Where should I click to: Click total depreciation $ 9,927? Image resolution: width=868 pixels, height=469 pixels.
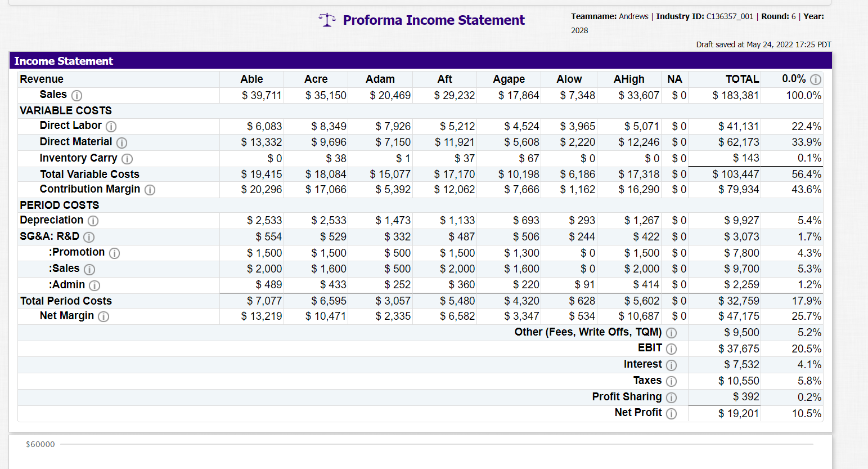(x=741, y=220)
